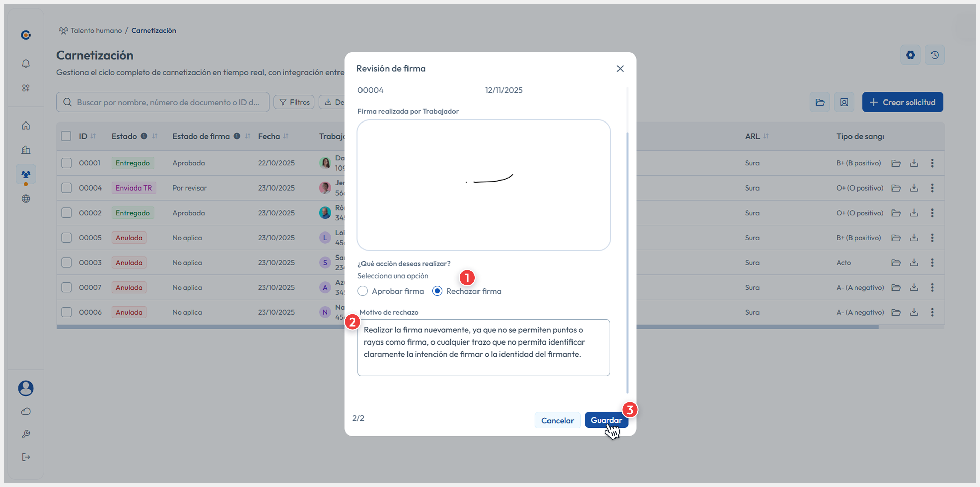Open the notifications bell icon

click(26, 64)
